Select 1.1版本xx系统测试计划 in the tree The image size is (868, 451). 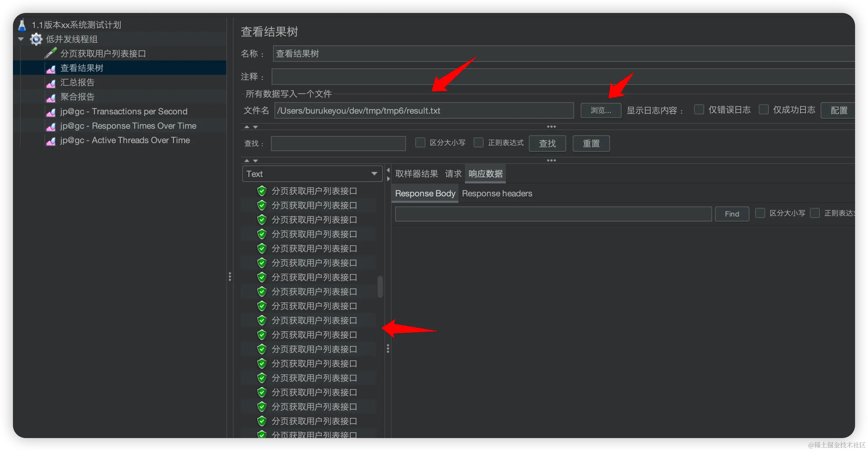76,25
